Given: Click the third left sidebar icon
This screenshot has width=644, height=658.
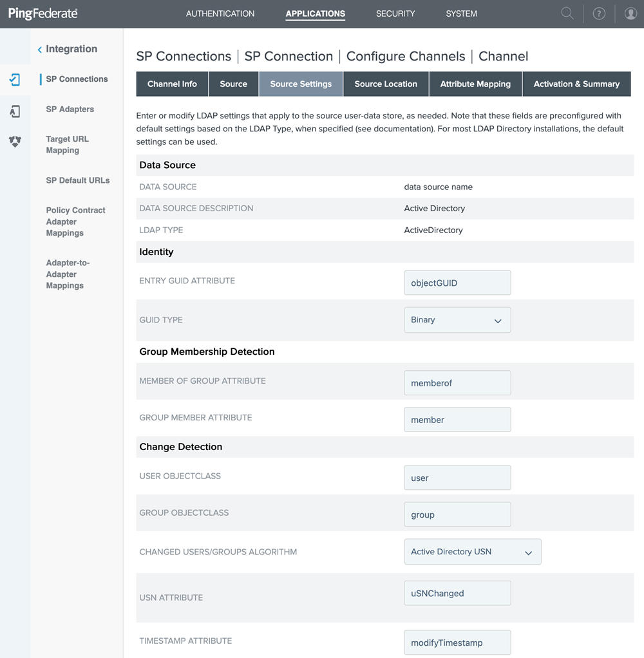Looking at the screenshot, I should click(x=15, y=142).
